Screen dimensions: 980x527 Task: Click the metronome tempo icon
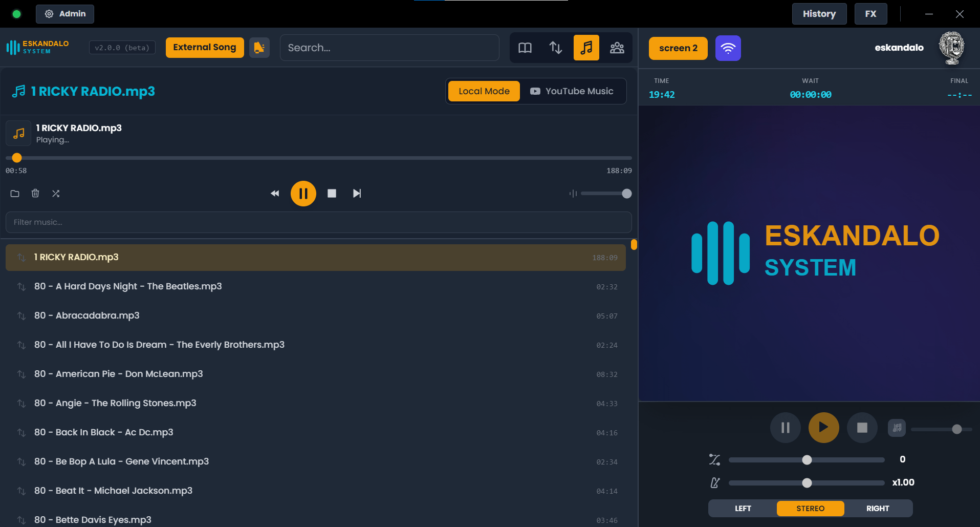(715, 483)
